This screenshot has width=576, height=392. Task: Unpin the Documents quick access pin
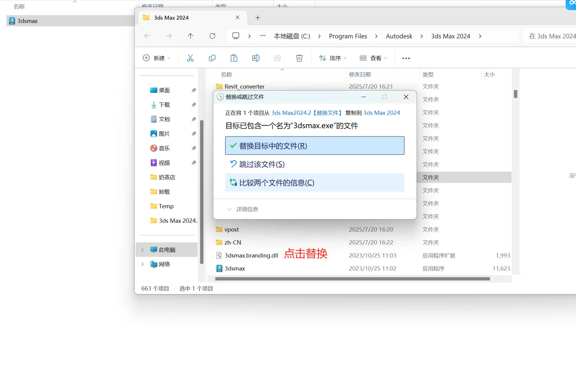point(194,119)
